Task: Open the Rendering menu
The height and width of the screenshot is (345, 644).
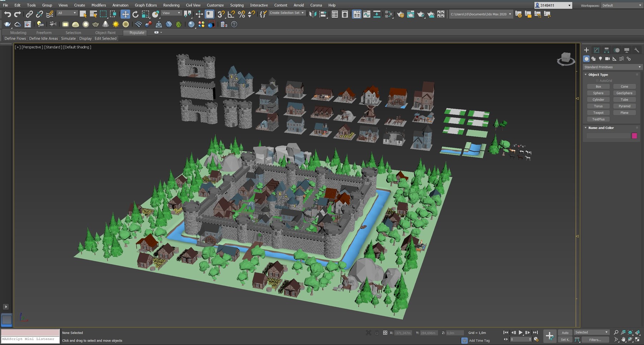Action: click(x=171, y=5)
